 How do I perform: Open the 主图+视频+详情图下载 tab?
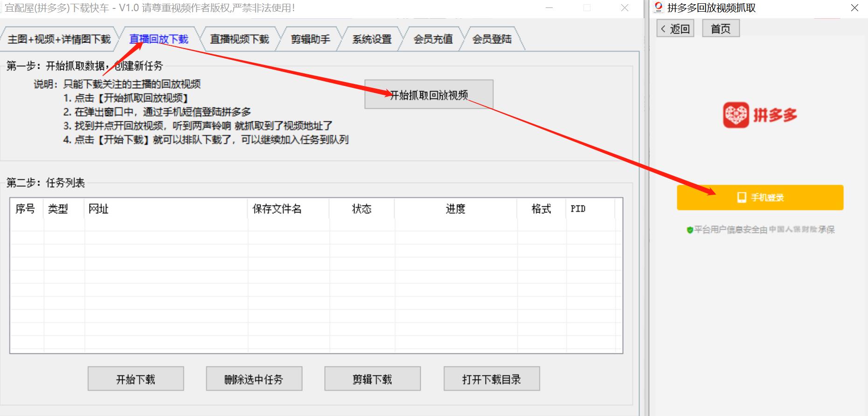pos(59,39)
